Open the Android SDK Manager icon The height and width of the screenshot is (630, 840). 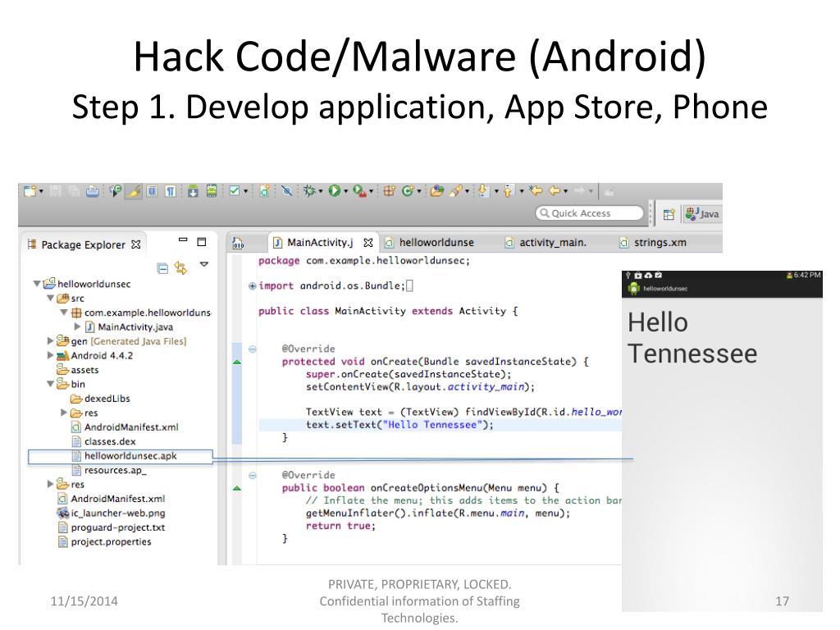tap(194, 190)
